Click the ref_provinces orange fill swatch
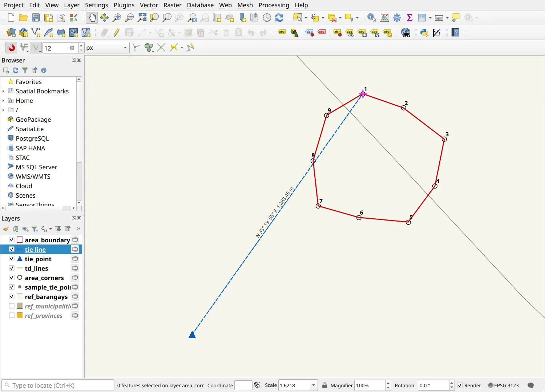Screen dimensions: 545x392 (20, 315)
